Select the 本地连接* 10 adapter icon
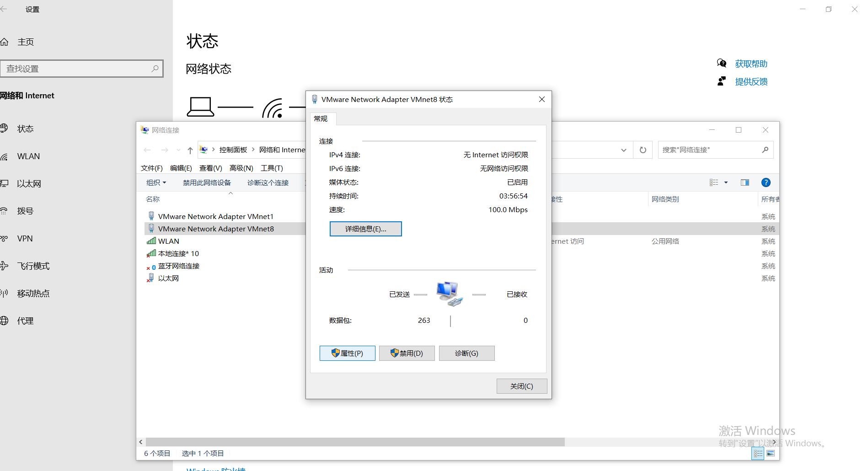This screenshot has height=471, width=868. point(151,253)
